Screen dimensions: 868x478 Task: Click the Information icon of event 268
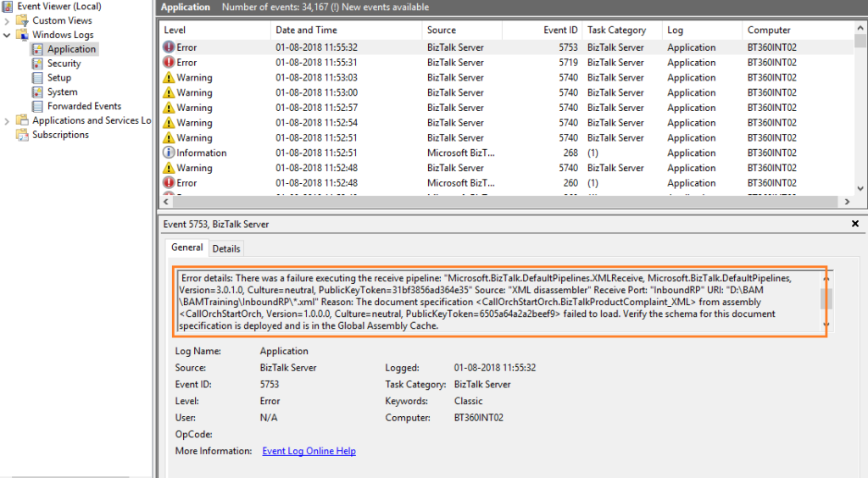pos(169,153)
